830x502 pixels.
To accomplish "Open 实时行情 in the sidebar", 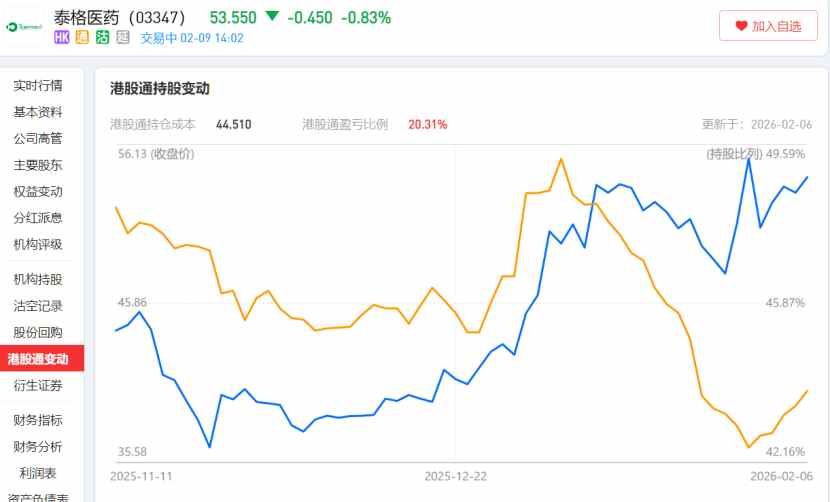I will click(38, 85).
